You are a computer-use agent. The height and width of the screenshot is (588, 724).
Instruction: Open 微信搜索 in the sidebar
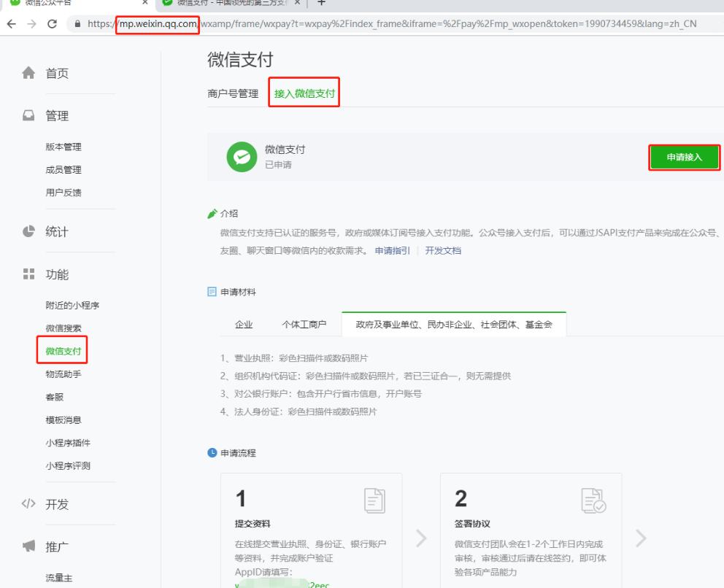click(x=63, y=328)
